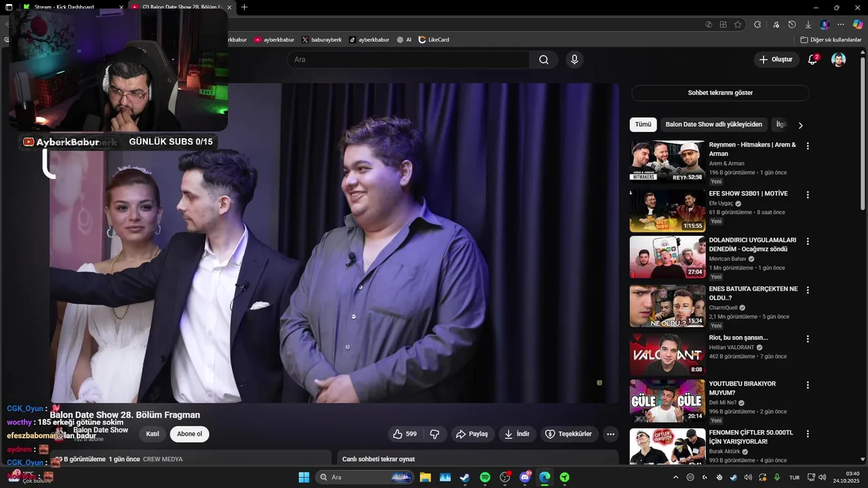Image resolution: width=868 pixels, height=488 pixels.
Task: Open baburayberk X bookmark
Action: coord(321,40)
